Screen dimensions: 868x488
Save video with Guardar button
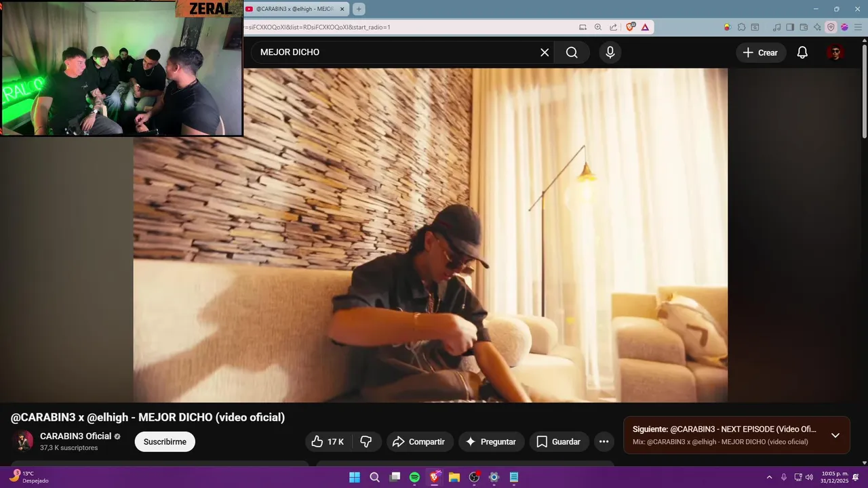coord(559,442)
